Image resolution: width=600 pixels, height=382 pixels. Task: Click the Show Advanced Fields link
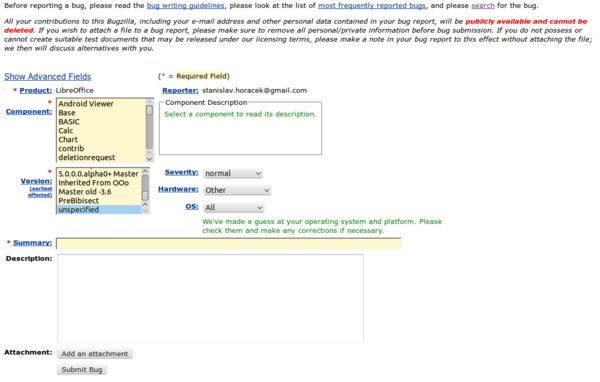coord(48,77)
